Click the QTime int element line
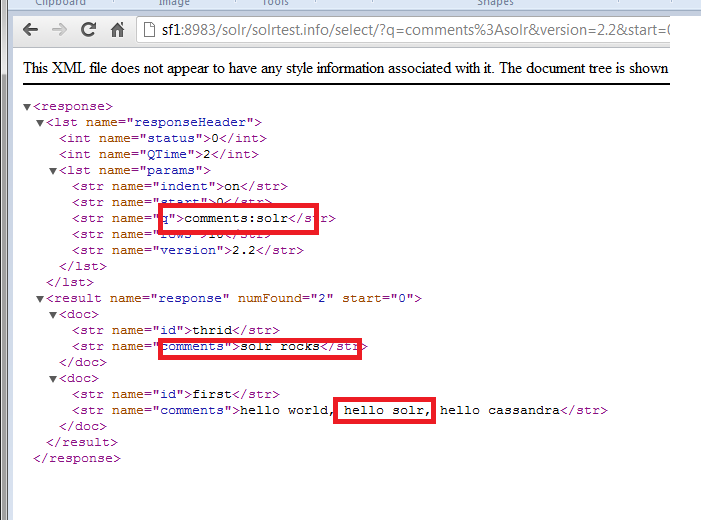The image size is (701, 520). pos(159,154)
